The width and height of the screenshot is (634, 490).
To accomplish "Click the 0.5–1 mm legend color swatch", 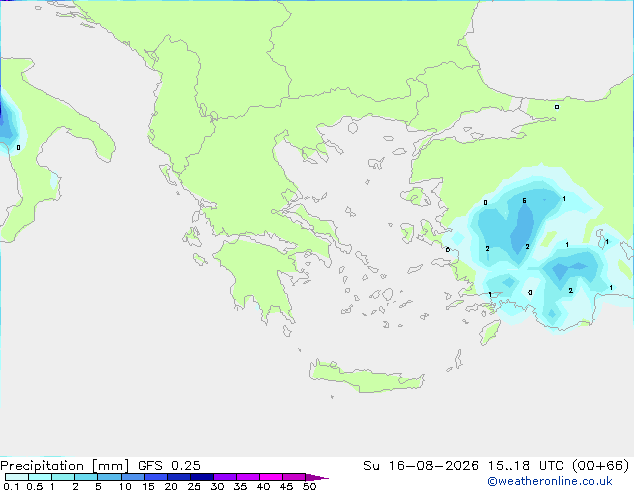I will point(40,477).
